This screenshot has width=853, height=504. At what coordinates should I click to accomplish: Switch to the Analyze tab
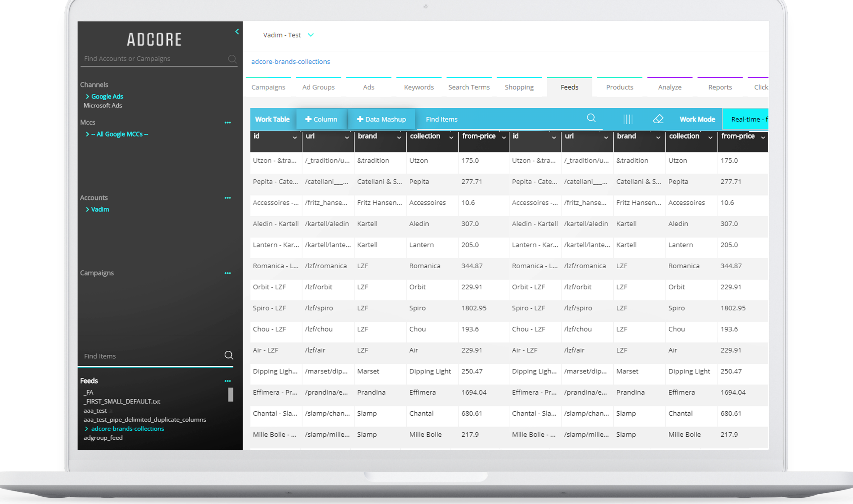tap(670, 87)
